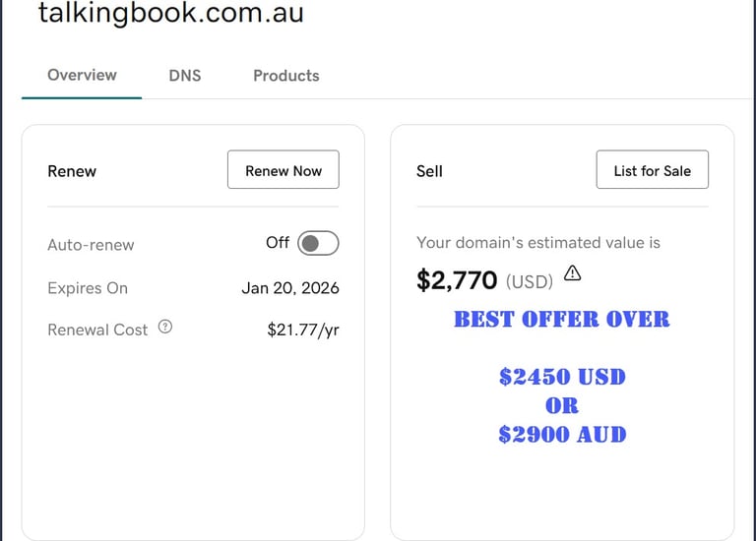
Task: Switch to the Overview tab
Action: tap(82, 75)
